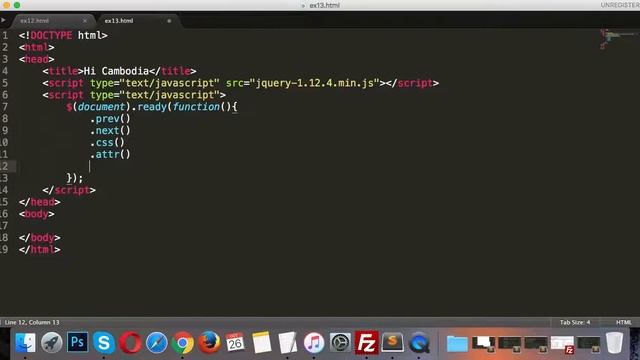This screenshot has height=360, width=640.
Task: Click on .prev() line of code
Action: pos(110,119)
